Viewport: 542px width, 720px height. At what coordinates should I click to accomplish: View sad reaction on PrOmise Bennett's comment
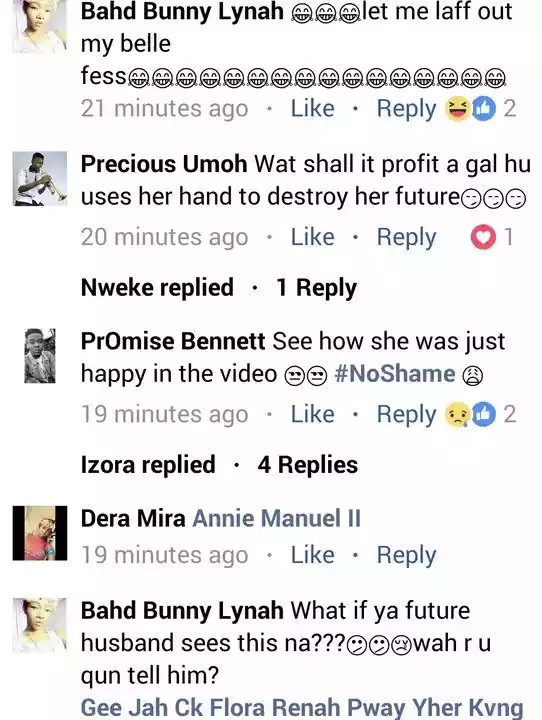[457, 415]
